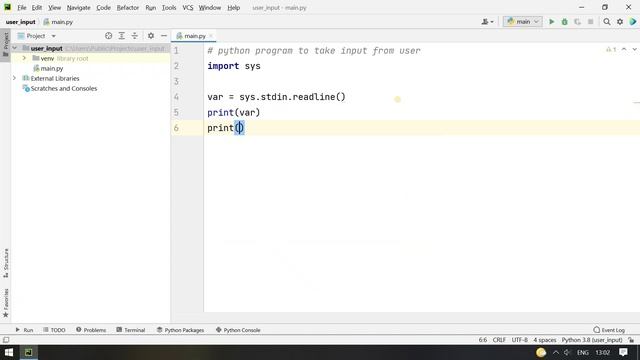640x360 pixels.
Task: Change 4 spaces indent setting
Action: (x=545, y=340)
